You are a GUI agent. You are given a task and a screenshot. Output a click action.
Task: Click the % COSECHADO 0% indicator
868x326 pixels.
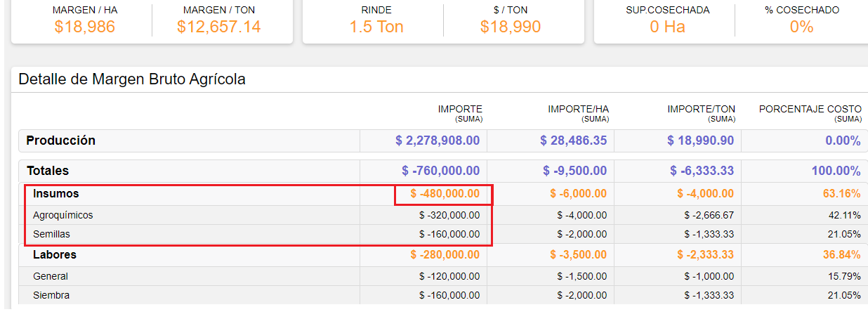pos(801,27)
